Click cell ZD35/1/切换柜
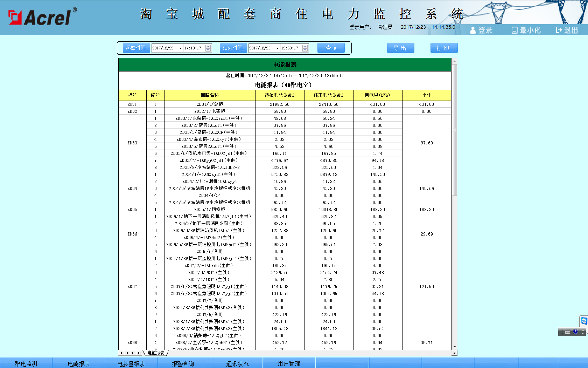 pyautogui.click(x=210, y=210)
